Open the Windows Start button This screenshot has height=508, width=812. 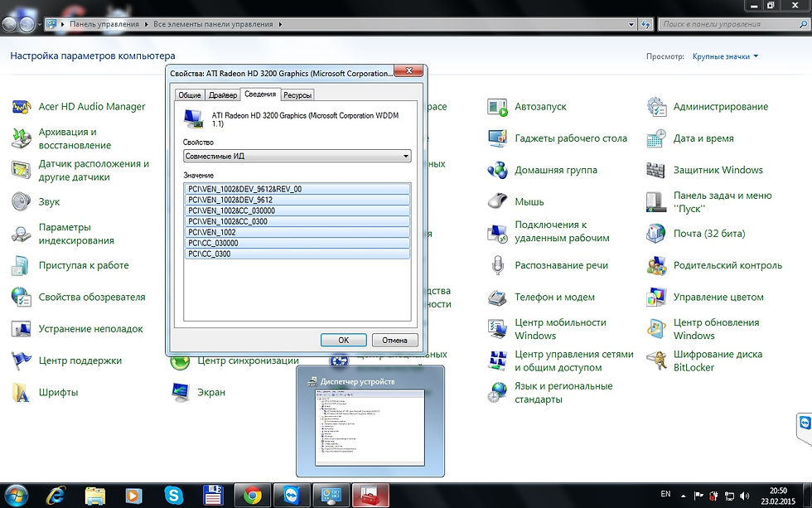click(16, 496)
